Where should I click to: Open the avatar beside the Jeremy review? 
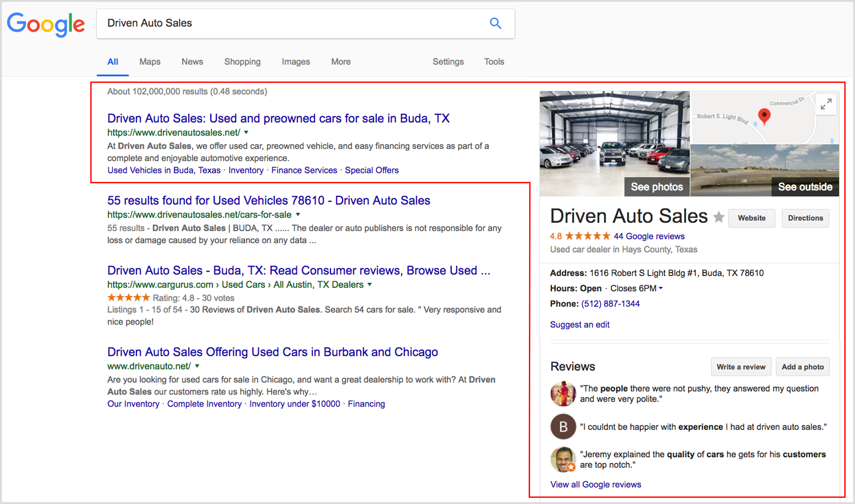pyautogui.click(x=563, y=459)
